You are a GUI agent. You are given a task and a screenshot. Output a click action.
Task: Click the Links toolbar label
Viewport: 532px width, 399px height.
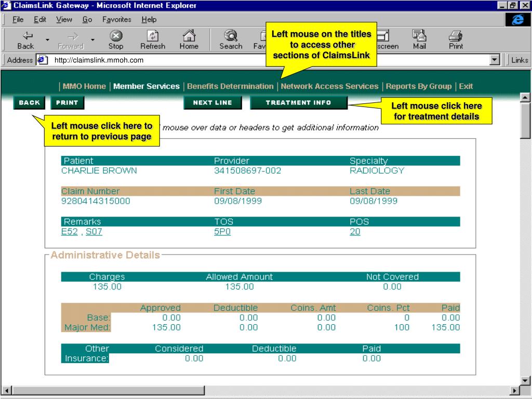[520, 60]
